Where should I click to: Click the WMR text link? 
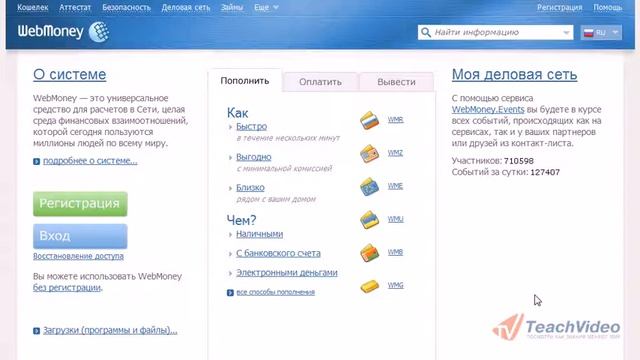coord(396,120)
